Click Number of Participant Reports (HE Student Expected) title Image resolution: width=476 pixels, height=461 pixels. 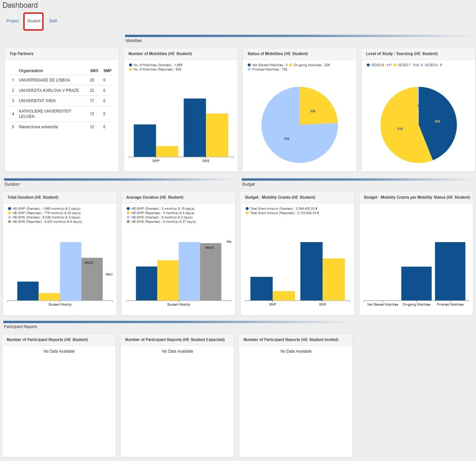[175, 340]
